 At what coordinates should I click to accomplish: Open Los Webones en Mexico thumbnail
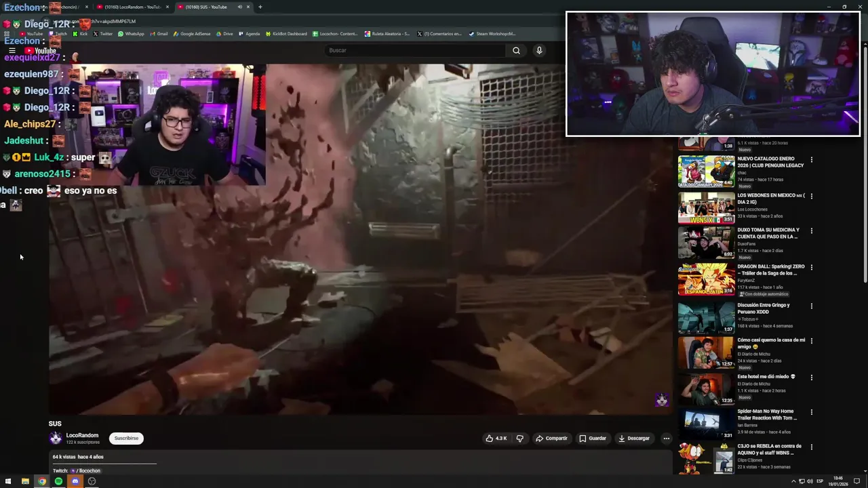706,207
